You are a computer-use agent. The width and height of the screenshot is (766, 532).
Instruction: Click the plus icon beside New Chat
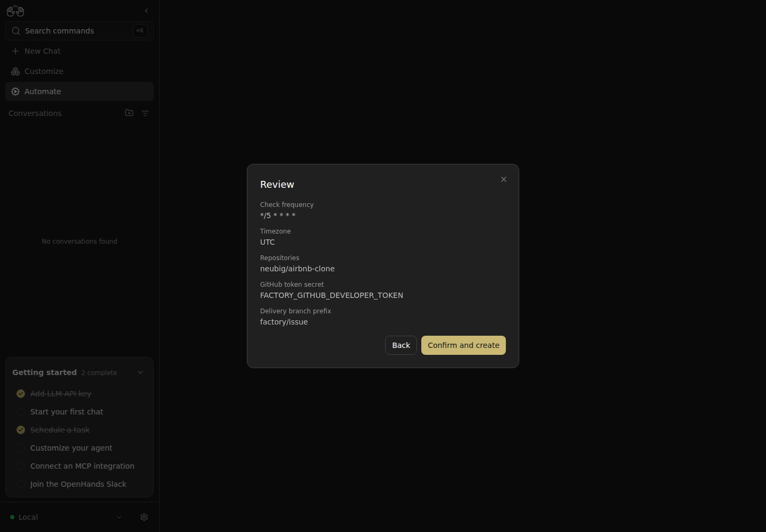(15, 51)
